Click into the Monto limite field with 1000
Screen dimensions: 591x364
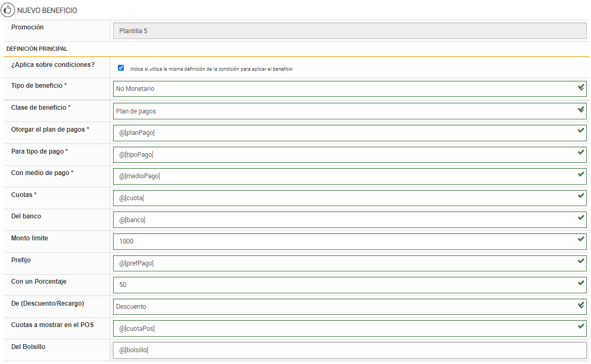click(x=343, y=241)
